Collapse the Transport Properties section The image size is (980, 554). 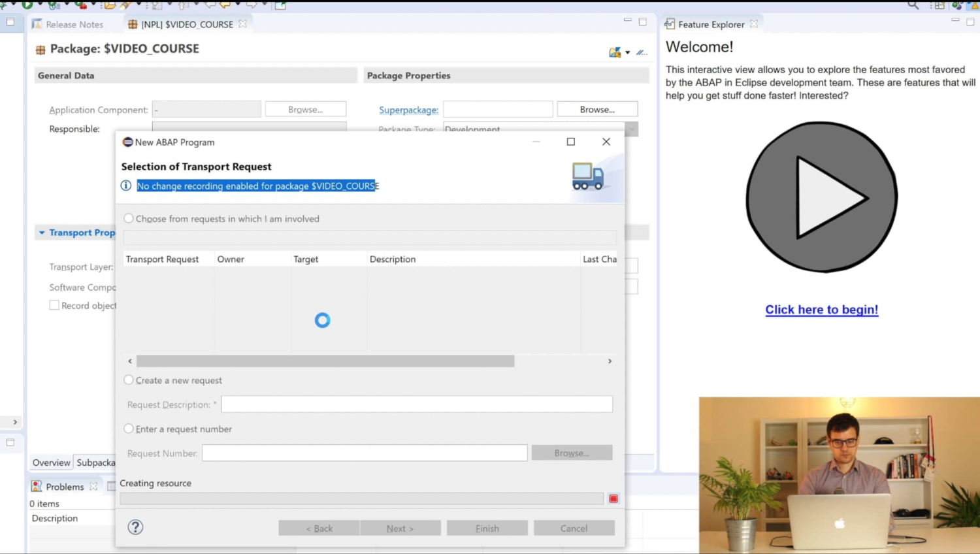[42, 233]
